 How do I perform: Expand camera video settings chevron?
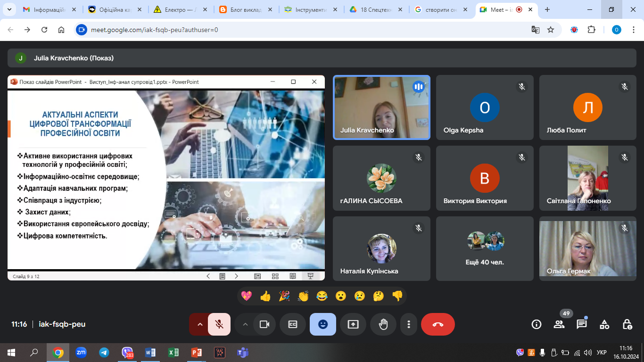(245, 324)
